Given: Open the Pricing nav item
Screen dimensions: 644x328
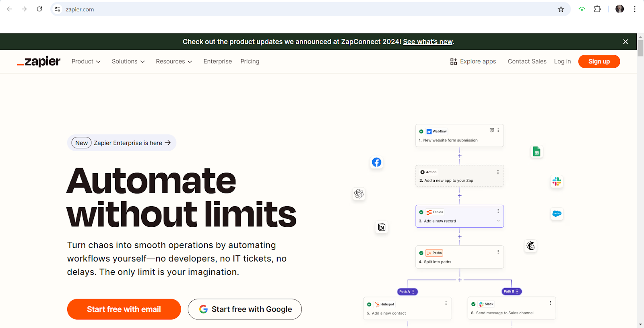Looking at the screenshot, I should tap(250, 61).
